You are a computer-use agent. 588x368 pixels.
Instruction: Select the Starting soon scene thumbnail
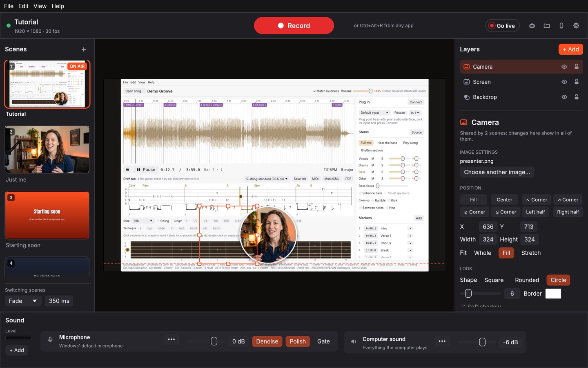(47, 215)
